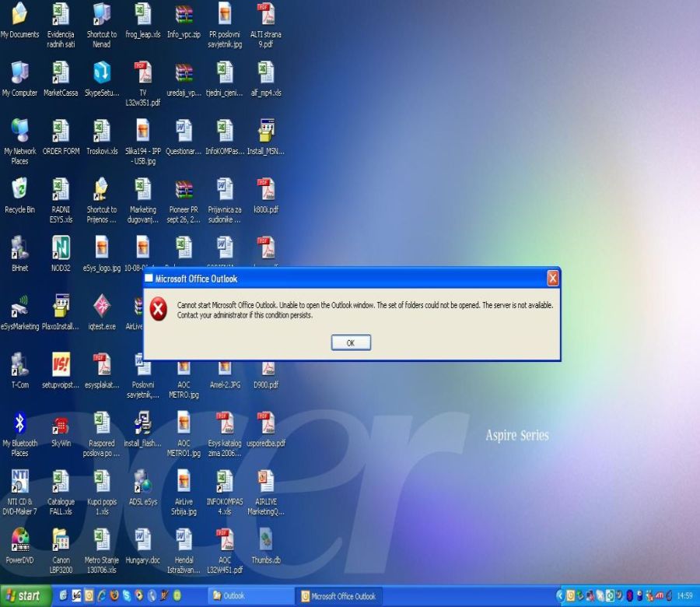Viewport: 700px width, 607px height.
Task: Select the SkyWin desktop shortcut
Action: coord(61,430)
